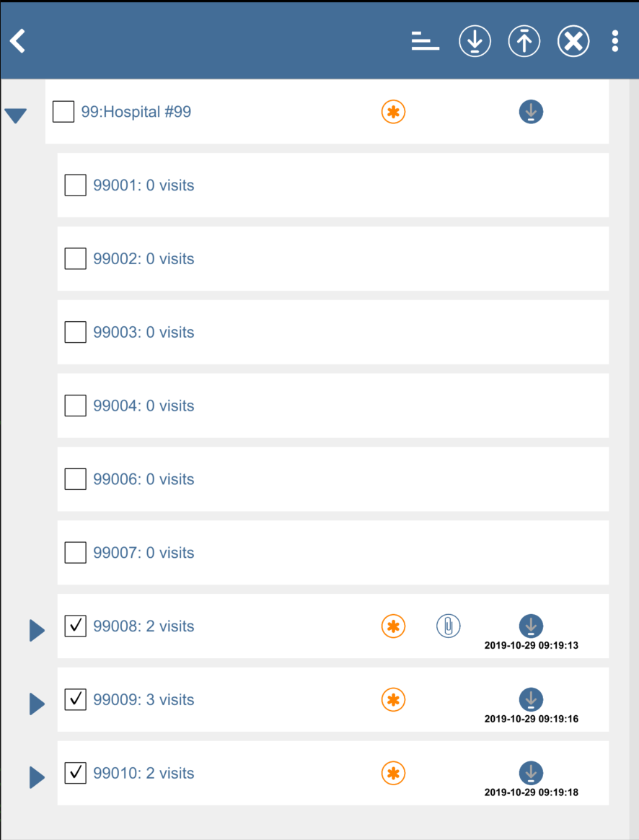Click the download icon on the 99009 row
Image resolution: width=639 pixels, height=840 pixels.
point(531,699)
